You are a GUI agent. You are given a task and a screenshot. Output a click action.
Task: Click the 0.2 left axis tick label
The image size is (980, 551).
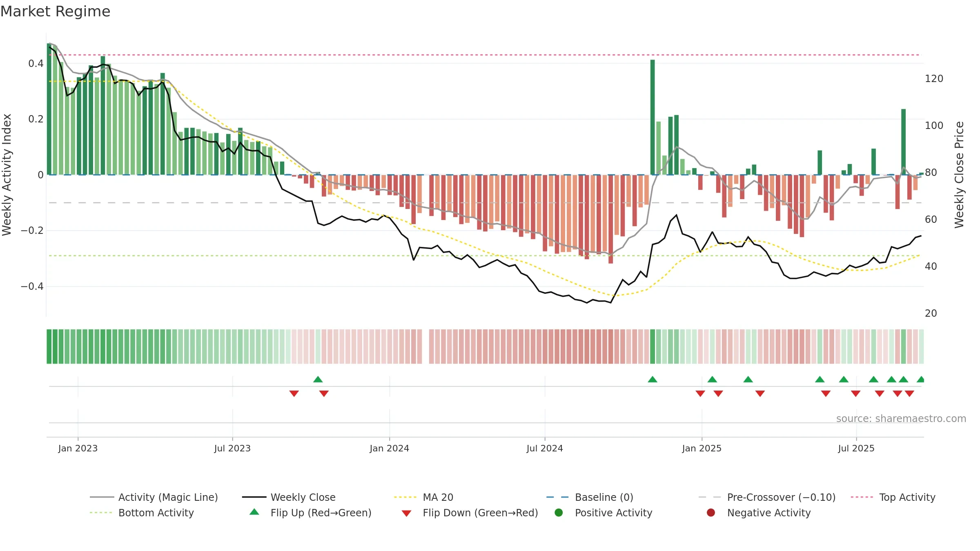coord(36,119)
